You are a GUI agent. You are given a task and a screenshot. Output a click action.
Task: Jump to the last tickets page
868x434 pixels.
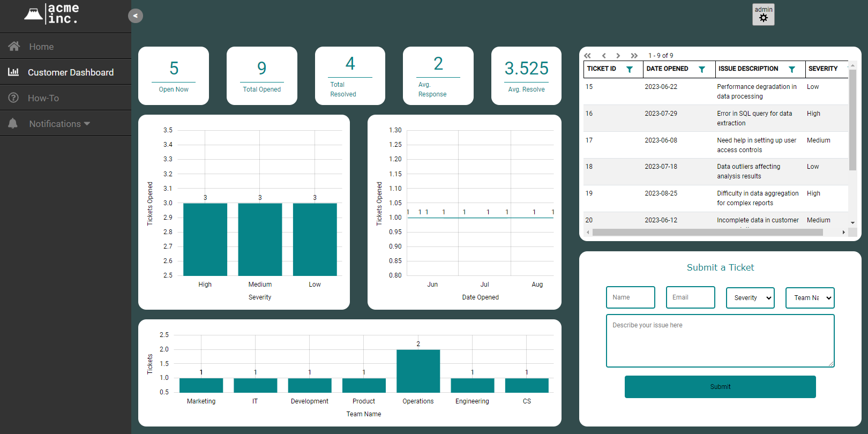pos(634,56)
